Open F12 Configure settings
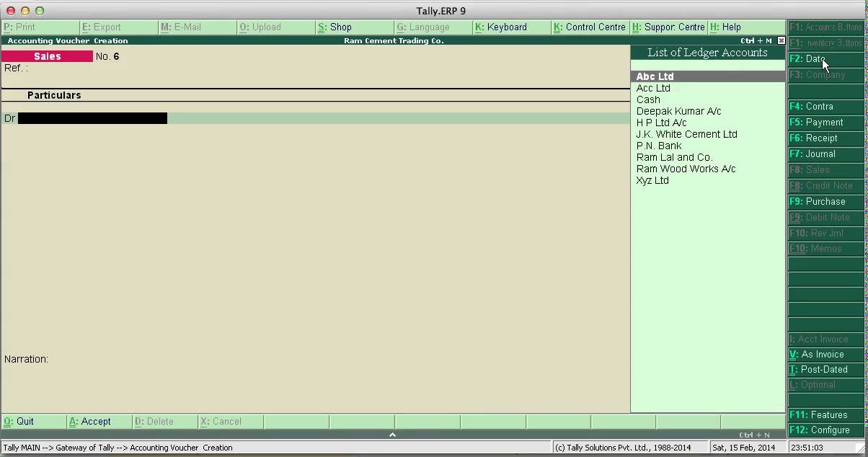Viewport: 868px width, 457px height. [825, 430]
